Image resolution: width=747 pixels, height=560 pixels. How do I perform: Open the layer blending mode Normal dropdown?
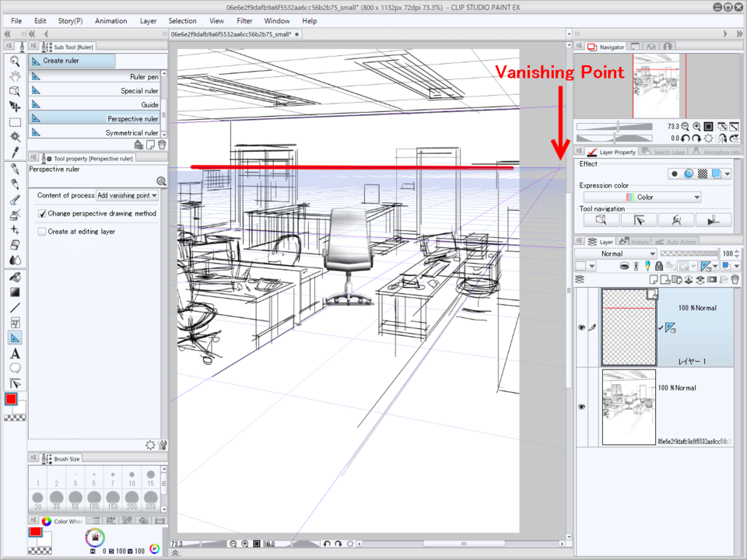tap(615, 254)
